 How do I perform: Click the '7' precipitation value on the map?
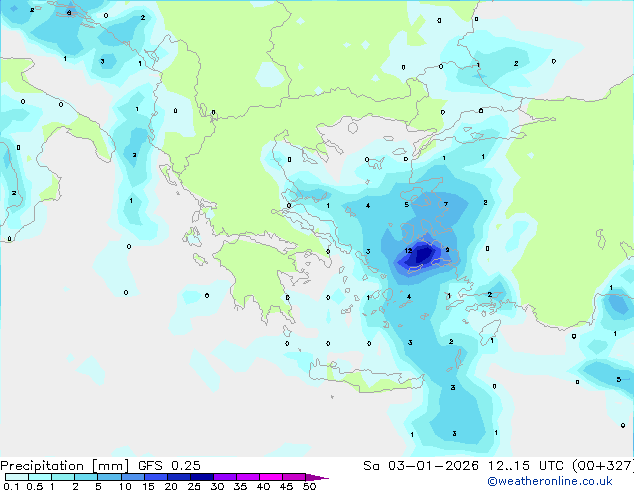[x=446, y=204]
